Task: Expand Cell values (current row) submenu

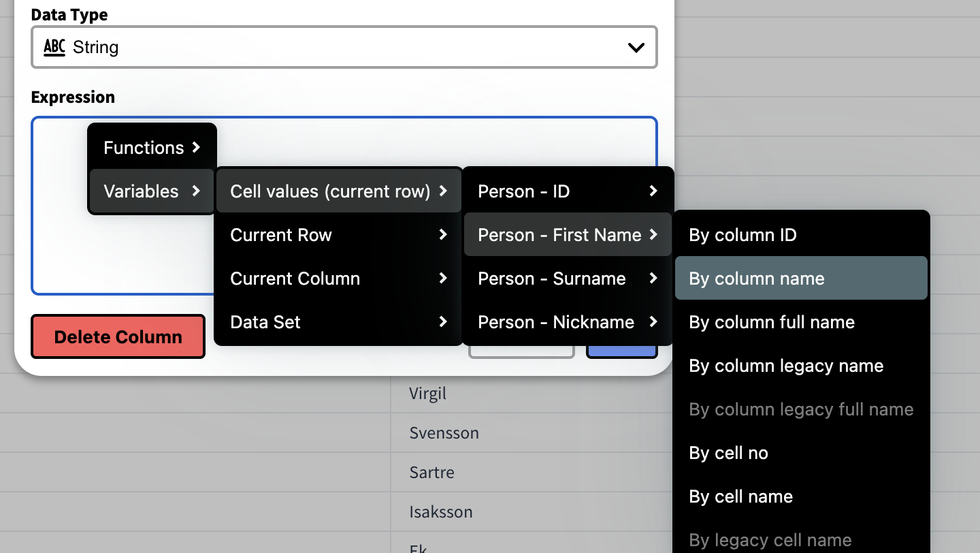Action: coord(338,191)
